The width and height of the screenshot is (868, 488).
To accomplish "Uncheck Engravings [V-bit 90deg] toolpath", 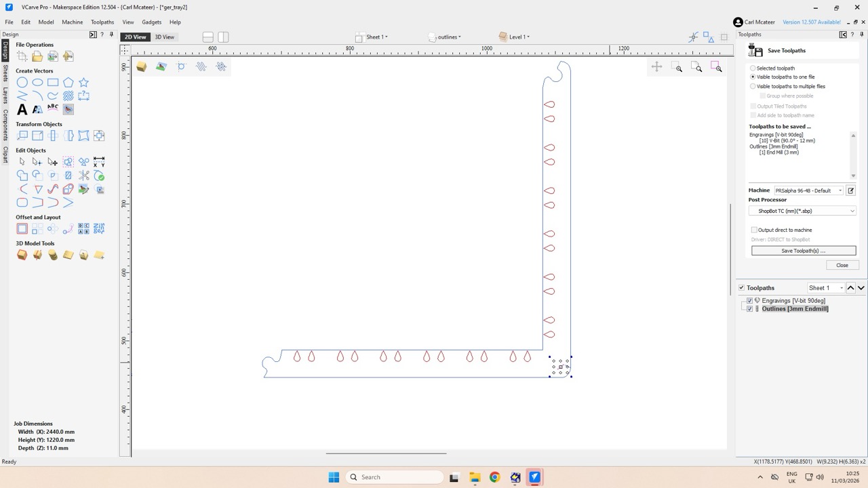I will [749, 300].
